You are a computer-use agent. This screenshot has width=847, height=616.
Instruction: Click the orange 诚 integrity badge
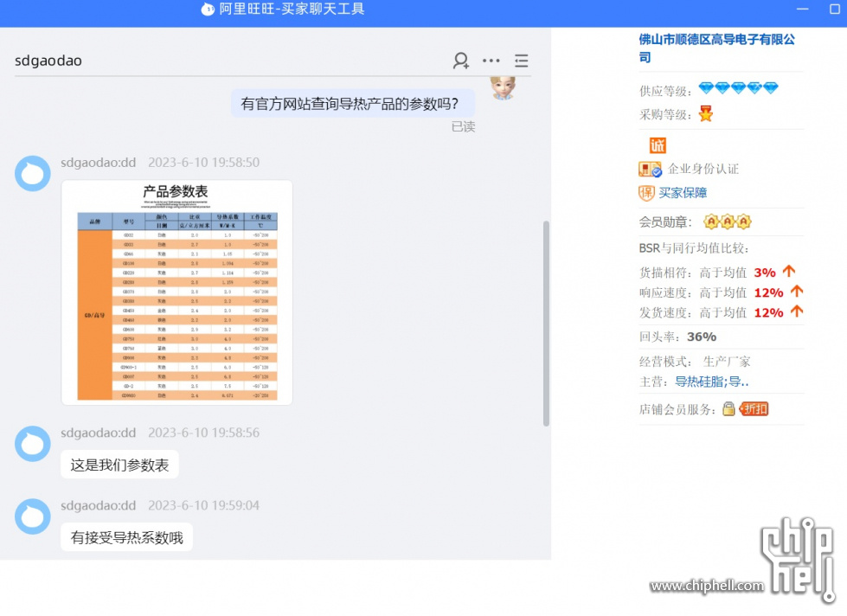click(658, 145)
